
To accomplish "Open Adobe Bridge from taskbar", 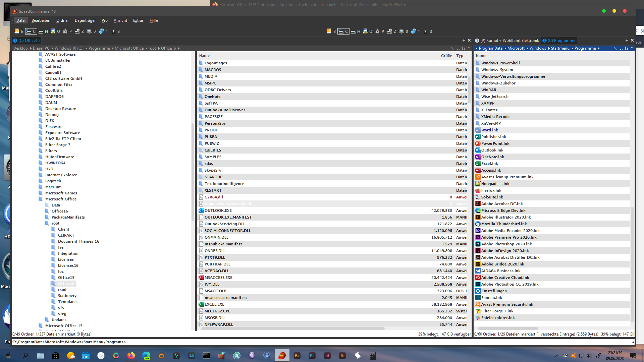I will point(297,356).
